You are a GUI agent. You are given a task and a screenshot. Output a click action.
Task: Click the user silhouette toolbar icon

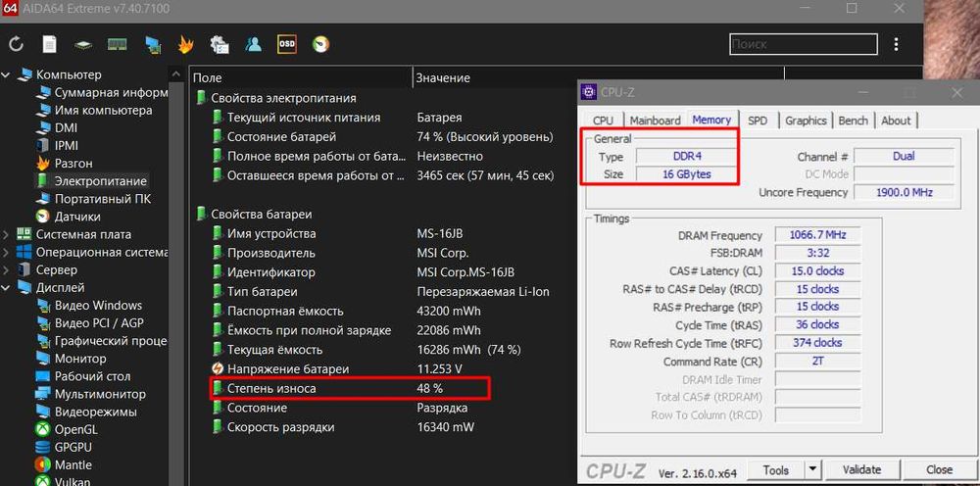253,44
